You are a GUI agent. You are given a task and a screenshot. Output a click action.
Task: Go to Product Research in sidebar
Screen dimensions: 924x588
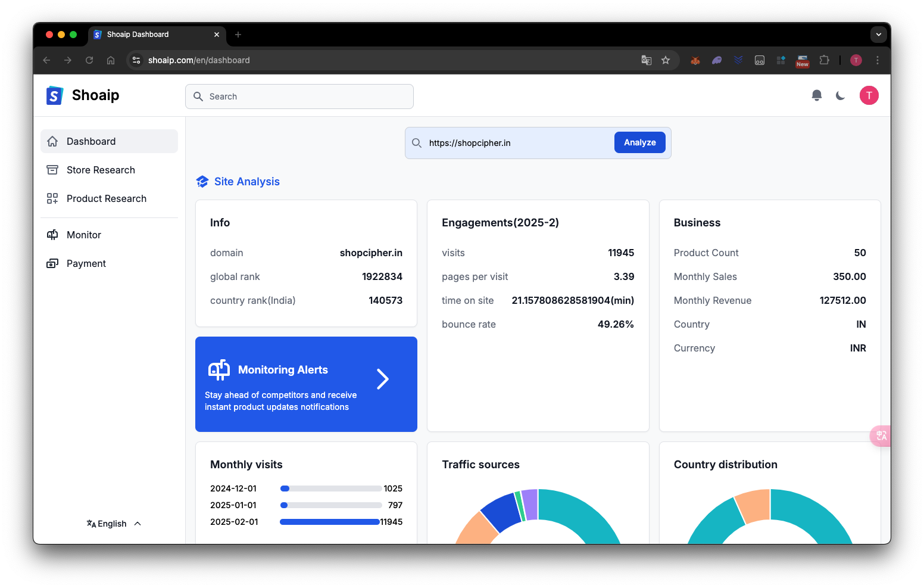pos(106,198)
